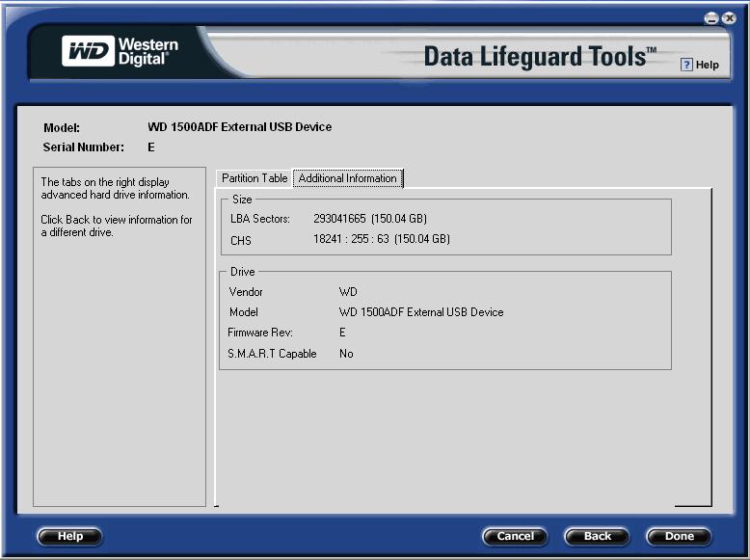Click the Vendor value WD
Viewport: 750px width, 560px height.
(x=348, y=292)
